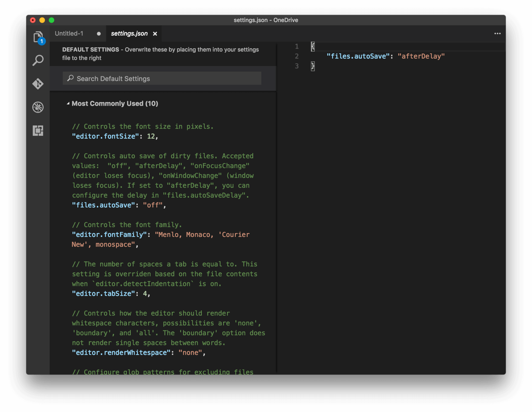Click the "afterDelay" value in user settings
The image size is (532, 412).
tap(421, 56)
